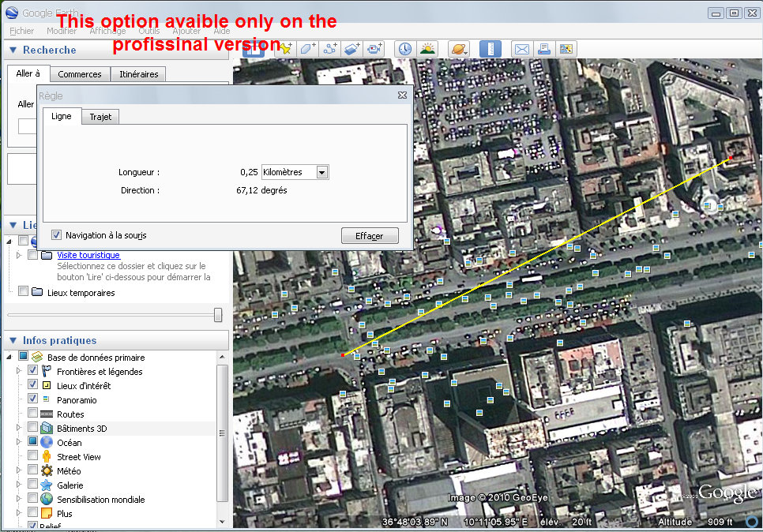
Task: Select the Add Polygon toolbar icon
Action: 307,49
